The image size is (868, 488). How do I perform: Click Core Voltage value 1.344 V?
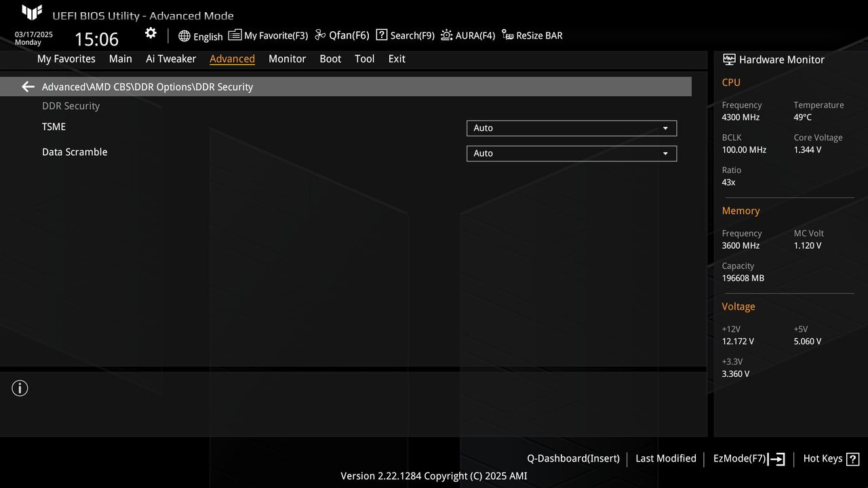808,150
